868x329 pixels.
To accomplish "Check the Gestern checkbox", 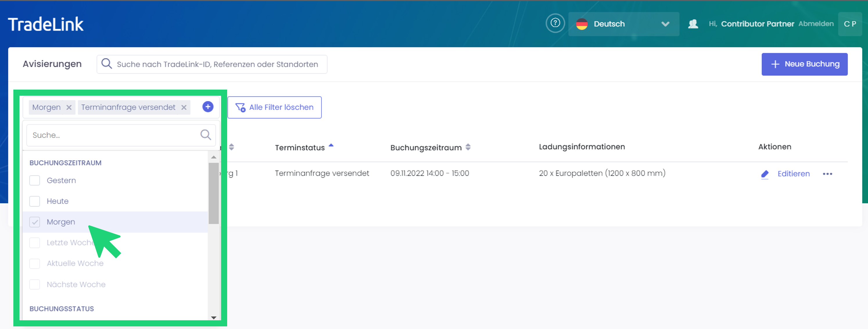I will 35,181.
